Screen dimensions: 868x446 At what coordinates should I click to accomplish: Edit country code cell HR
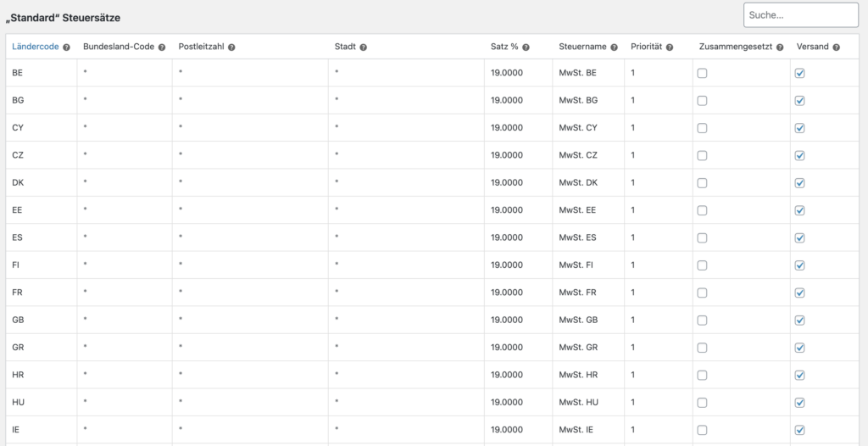[x=42, y=375]
